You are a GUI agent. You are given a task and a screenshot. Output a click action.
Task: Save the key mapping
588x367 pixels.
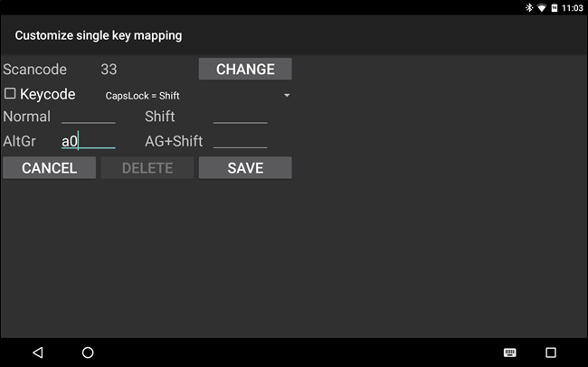[245, 168]
